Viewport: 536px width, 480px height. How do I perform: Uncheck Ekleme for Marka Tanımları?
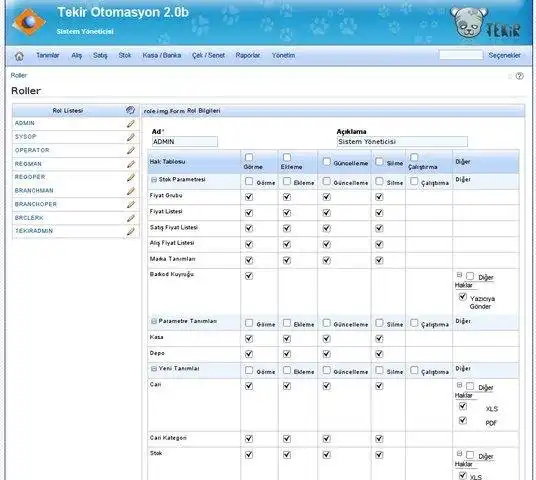[287, 260]
